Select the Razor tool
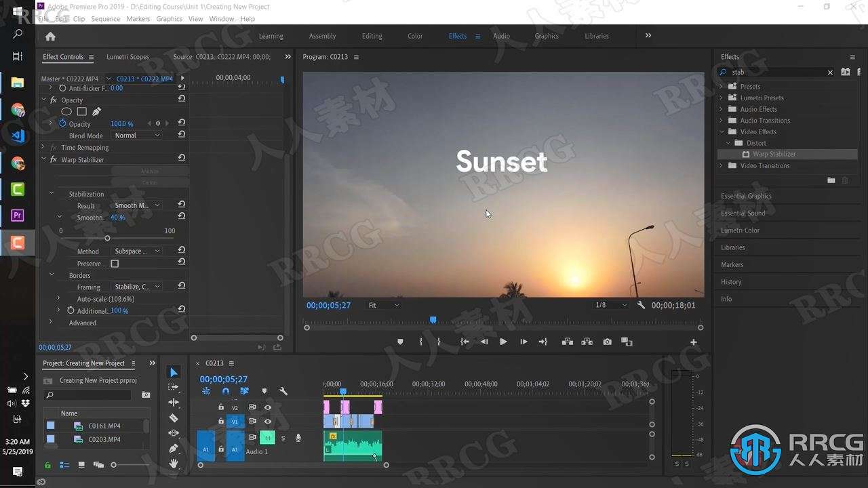The width and height of the screenshot is (868, 488). (x=174, y=418)
